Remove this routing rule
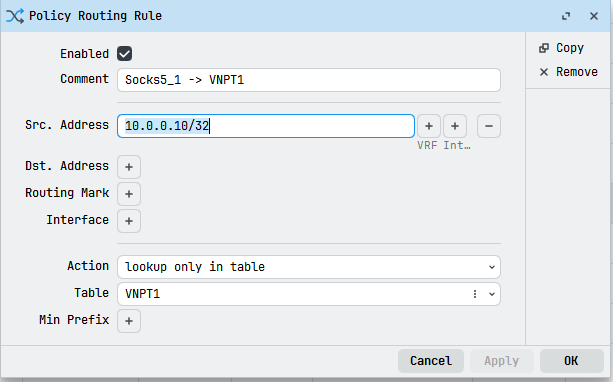The image size is (613, 382). click(x=568, y=72)
